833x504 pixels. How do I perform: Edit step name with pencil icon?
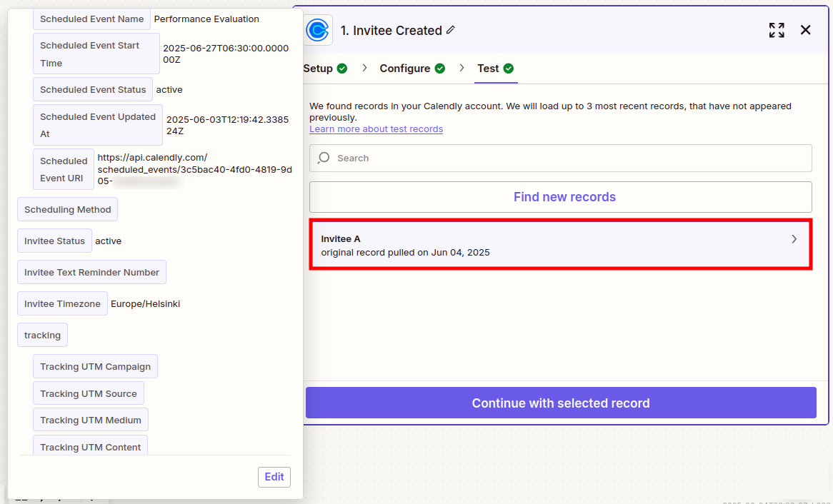tap(451, 30)
